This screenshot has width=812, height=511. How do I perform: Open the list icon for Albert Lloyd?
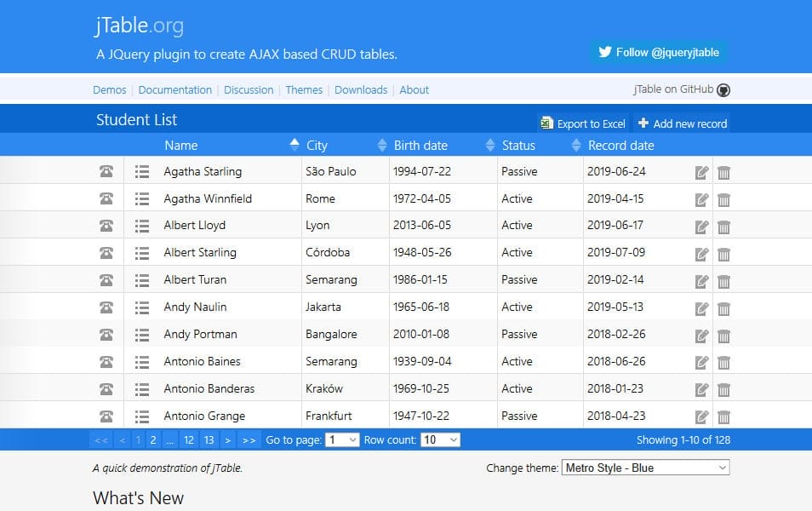141,226
